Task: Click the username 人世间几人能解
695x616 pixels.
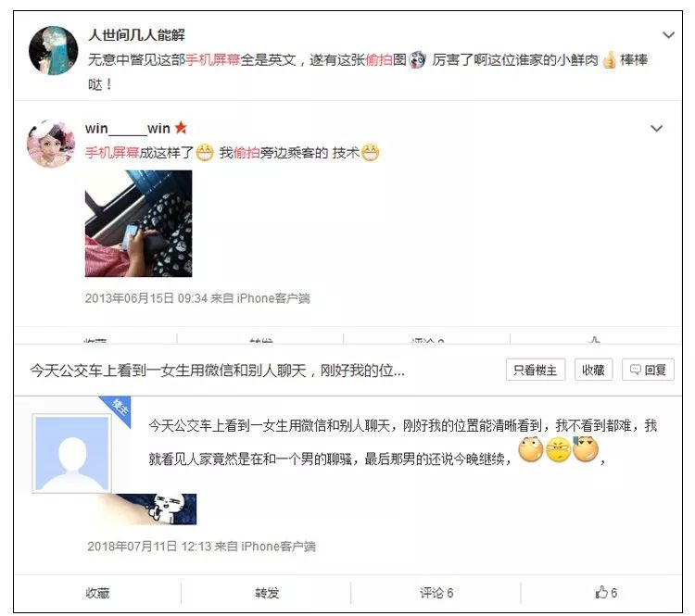Action: click(136, 35)
